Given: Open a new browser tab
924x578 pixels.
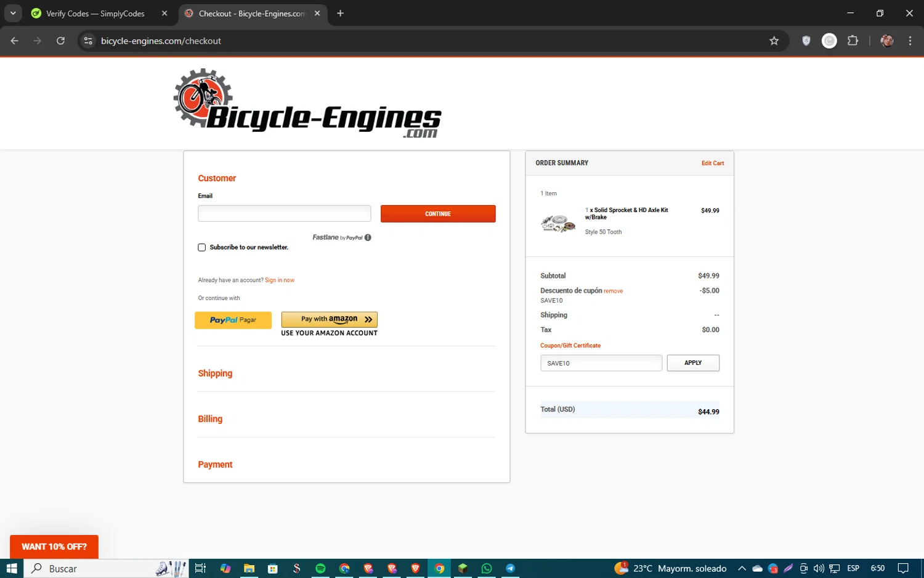Looking at the screenshot, I should (340, 13).
